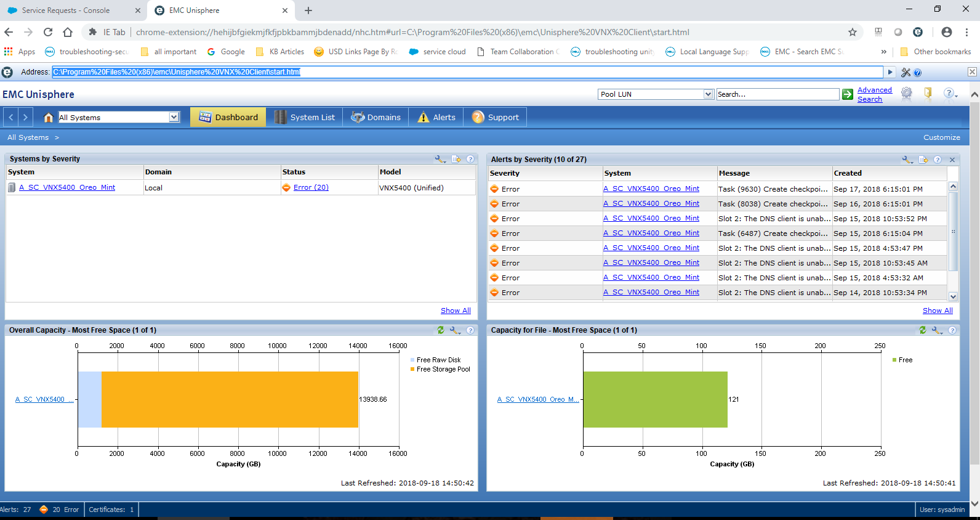Open wrench settings in Alerts by Severity panel
The image size is (980, 520).
click(907, 160)
